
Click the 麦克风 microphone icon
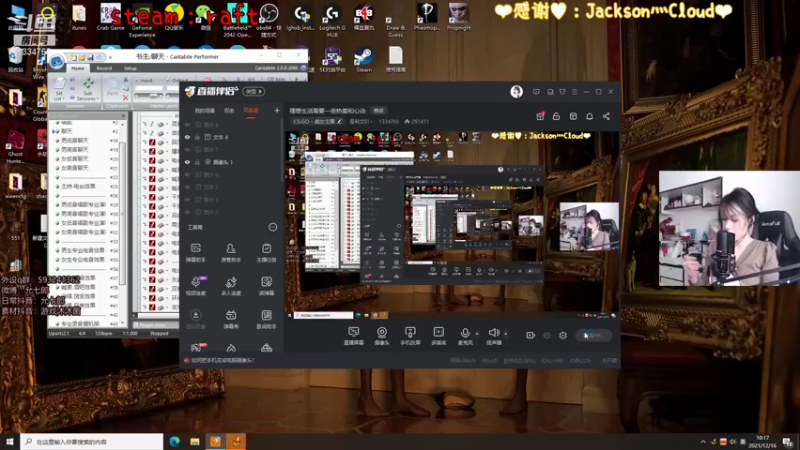465,334
